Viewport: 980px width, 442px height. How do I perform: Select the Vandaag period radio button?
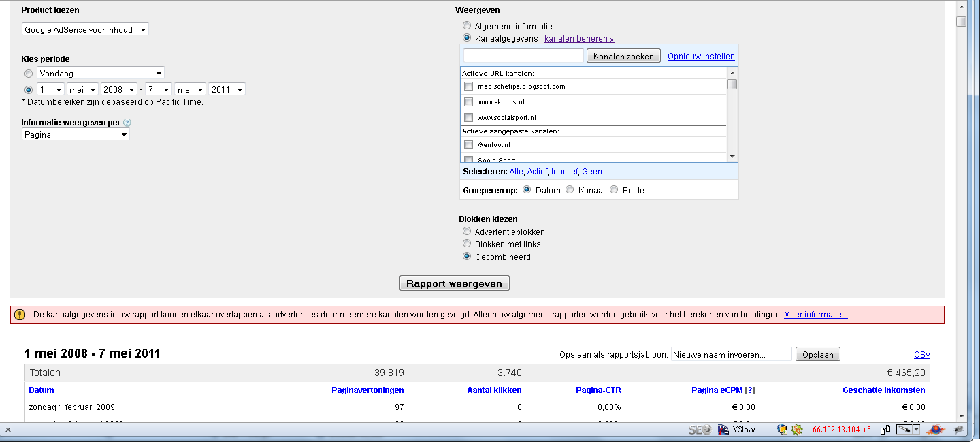[28, 73]
